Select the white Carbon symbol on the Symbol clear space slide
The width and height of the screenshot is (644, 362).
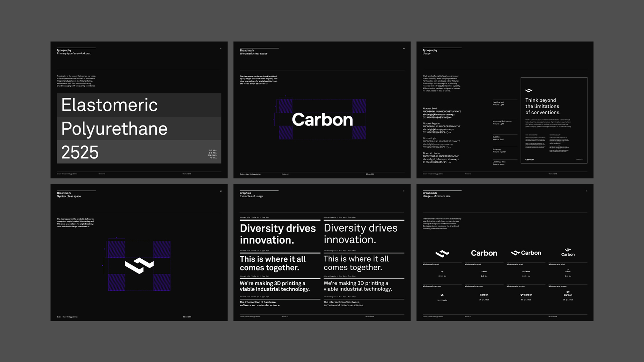pos(139,265)
